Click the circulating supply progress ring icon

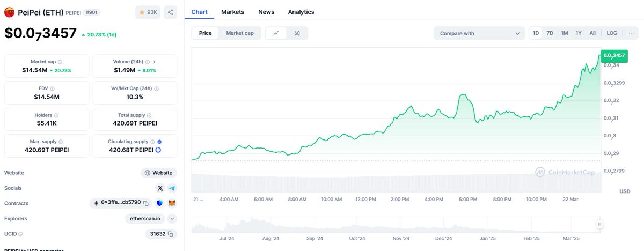[x=158, y=150]
